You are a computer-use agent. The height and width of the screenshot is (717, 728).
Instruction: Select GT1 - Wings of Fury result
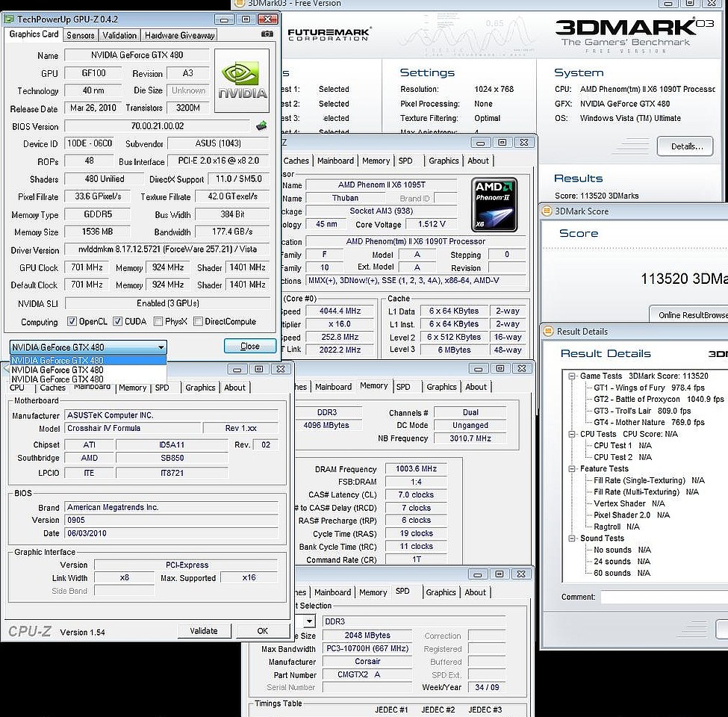coord(649,388)
